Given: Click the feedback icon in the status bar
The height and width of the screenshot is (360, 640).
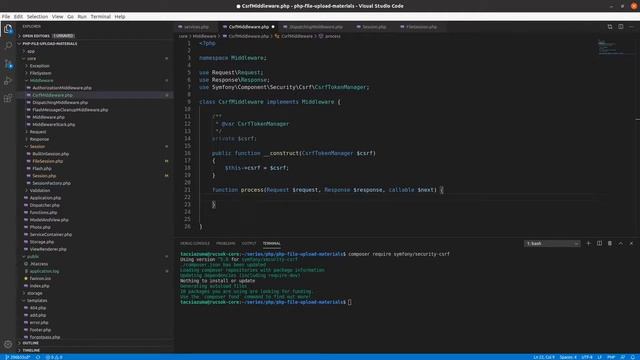Looking at the screenshot, I should [x=622, y=357].
